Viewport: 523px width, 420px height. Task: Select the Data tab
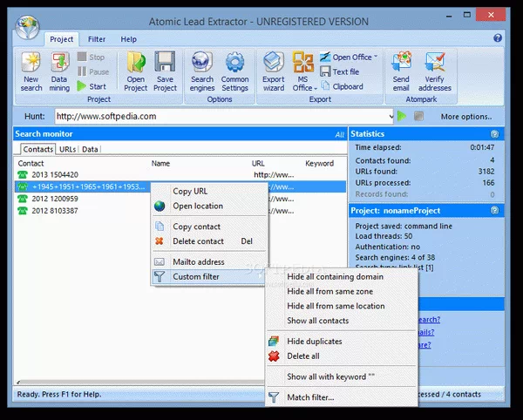click(x=90, y=149)
